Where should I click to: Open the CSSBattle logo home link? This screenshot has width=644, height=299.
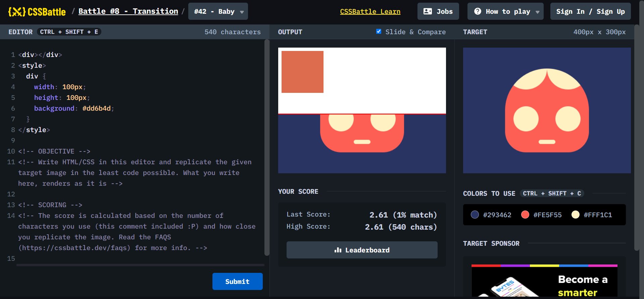click(37, 12)
